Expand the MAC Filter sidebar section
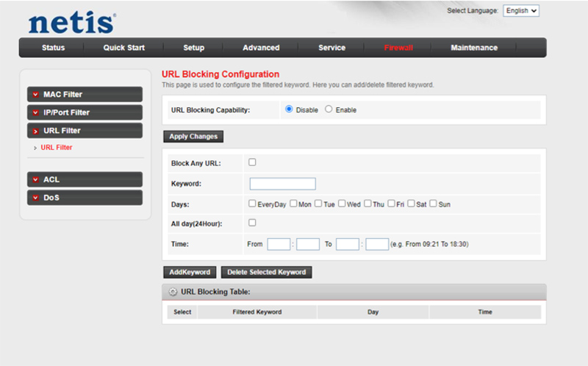This screenshot has width=588, height=366. pyautogui.click(x=85, y=95)
